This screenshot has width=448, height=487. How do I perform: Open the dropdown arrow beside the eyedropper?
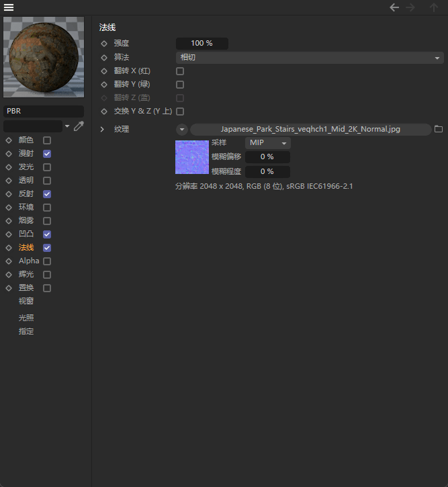coord(67,126)
